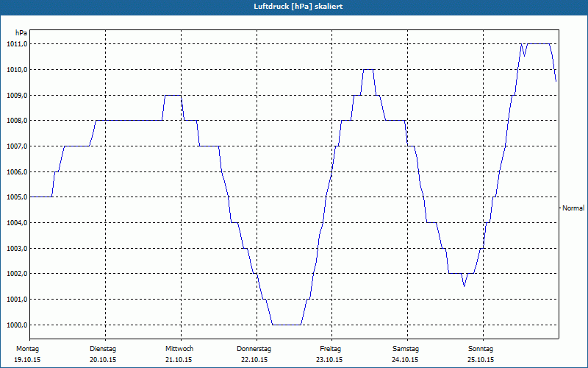Click the 1004,0 axis value
588x368 pixels.
click(17, 223)
